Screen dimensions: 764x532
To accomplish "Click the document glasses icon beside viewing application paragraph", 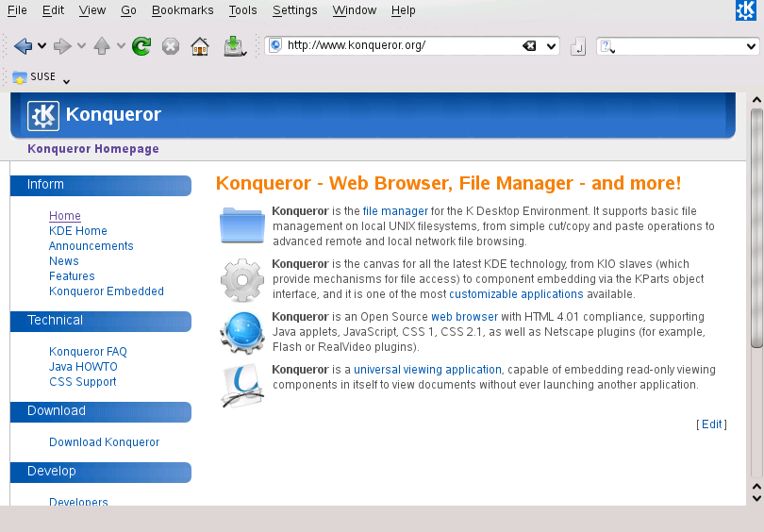I will (x=242, y=385).
